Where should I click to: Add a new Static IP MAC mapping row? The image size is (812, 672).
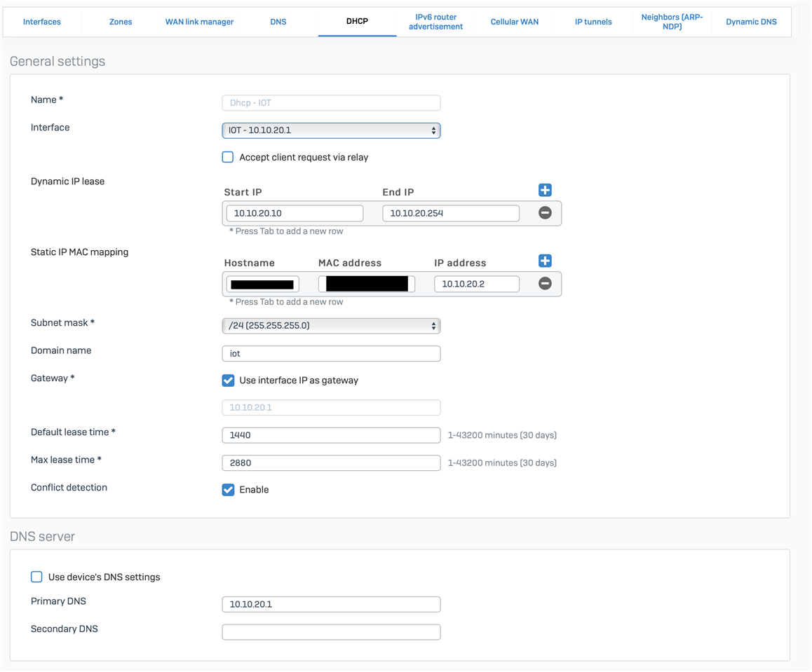coord(545,261)
